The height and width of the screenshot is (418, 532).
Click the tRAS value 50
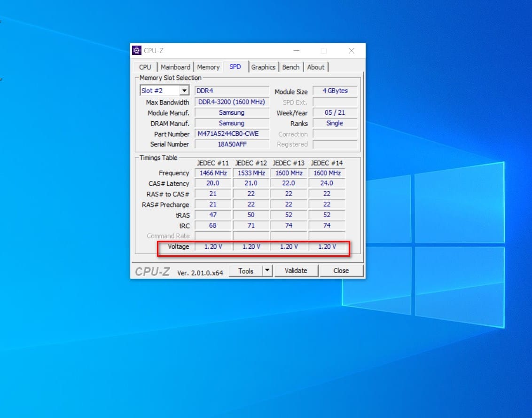pyautogui.click(x=251, y=215)
